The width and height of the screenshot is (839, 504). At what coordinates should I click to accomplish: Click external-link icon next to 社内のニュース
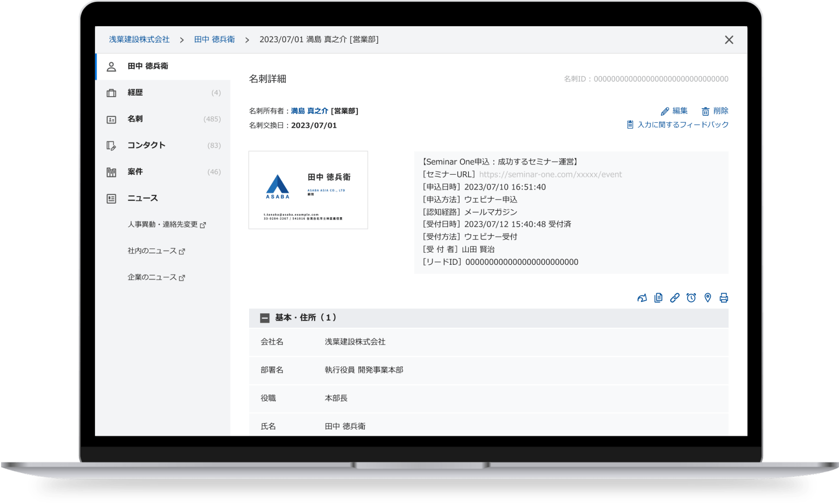[182, 251]
